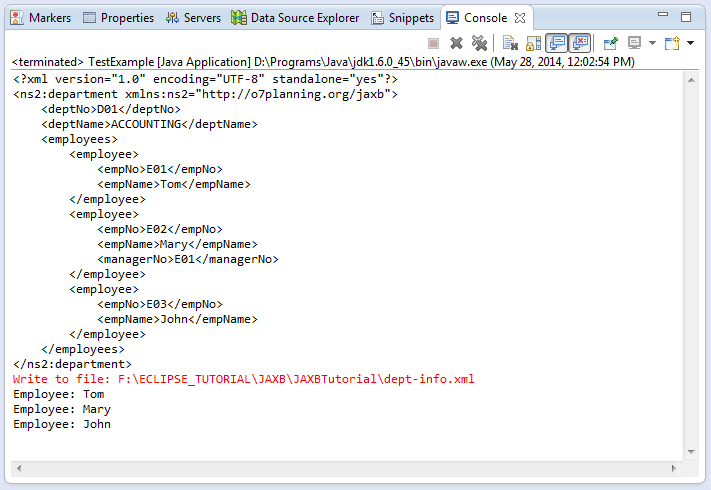This screenshot has height=490, width=711.
Task: Click the Data Source Explorer tab icon
Action: [x=239, y=18]
